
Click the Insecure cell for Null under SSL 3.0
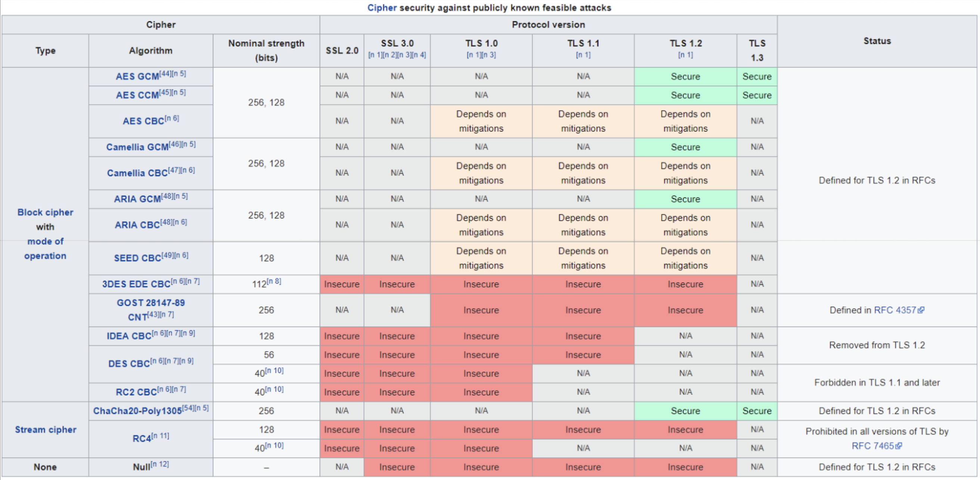click(397, 467)
